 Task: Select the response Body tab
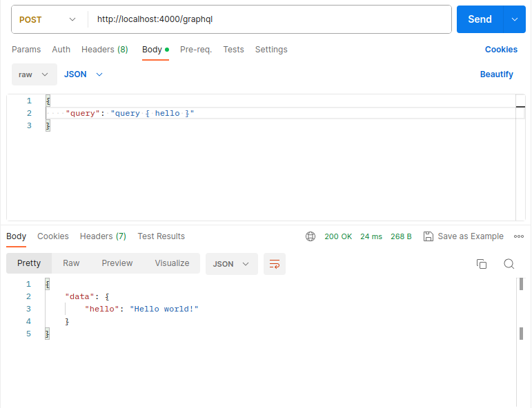click(17, 236)
